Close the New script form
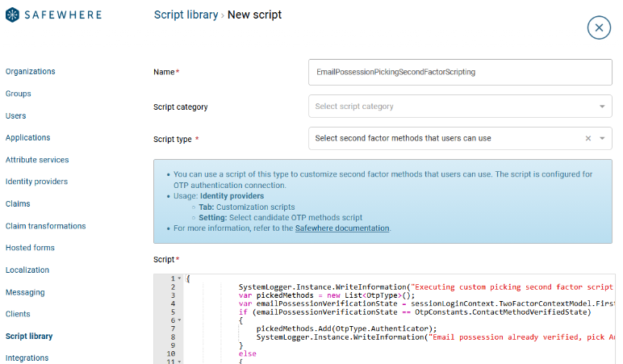623x364 pixels. click(x=599, y=27)
